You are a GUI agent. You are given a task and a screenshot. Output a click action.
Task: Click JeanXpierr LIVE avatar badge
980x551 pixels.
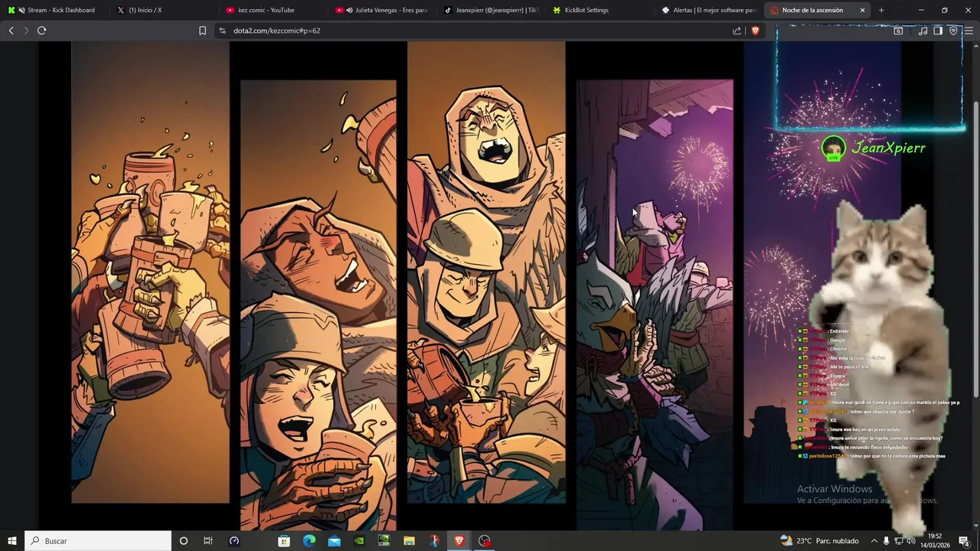pyautogui.click(x=833, y=148)
